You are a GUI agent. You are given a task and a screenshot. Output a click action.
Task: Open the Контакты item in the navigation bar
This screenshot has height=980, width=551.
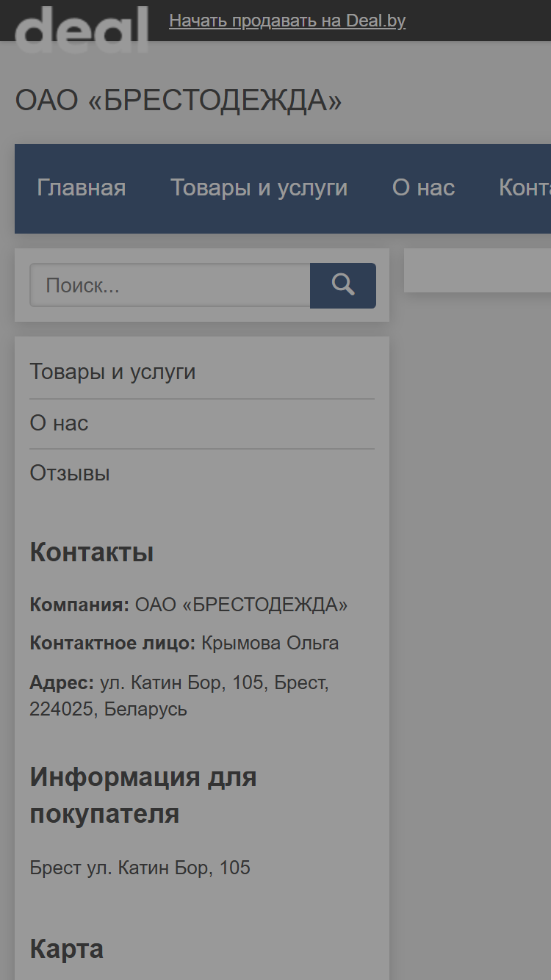[525, 188]
